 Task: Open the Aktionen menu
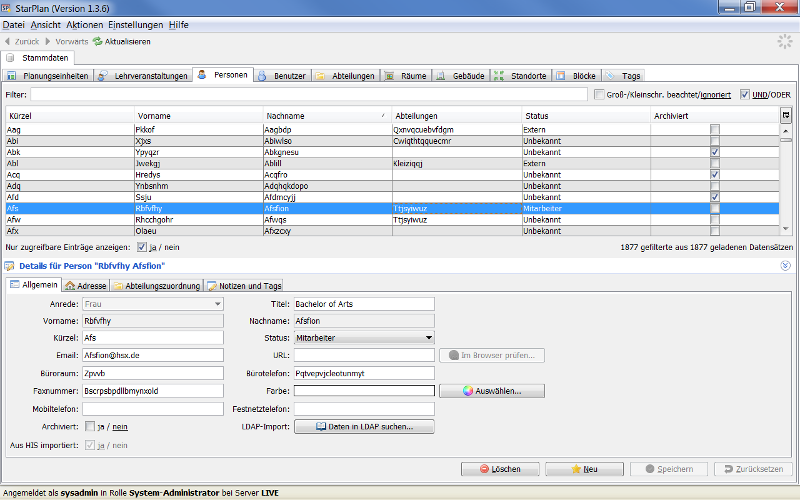coord(85,24)
